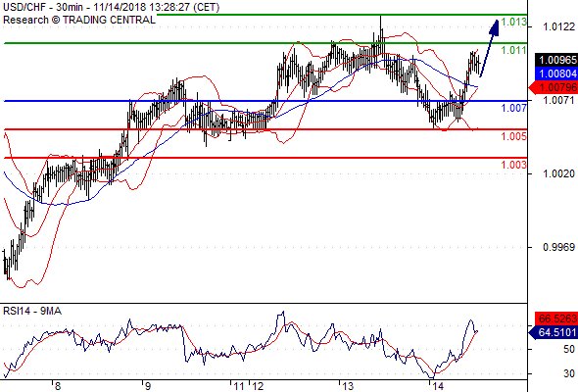Image resolution: width=578 pixels, height=392 pixels.
Task: Click the USD/CHF 30min chart title
Action: [111, 8]
